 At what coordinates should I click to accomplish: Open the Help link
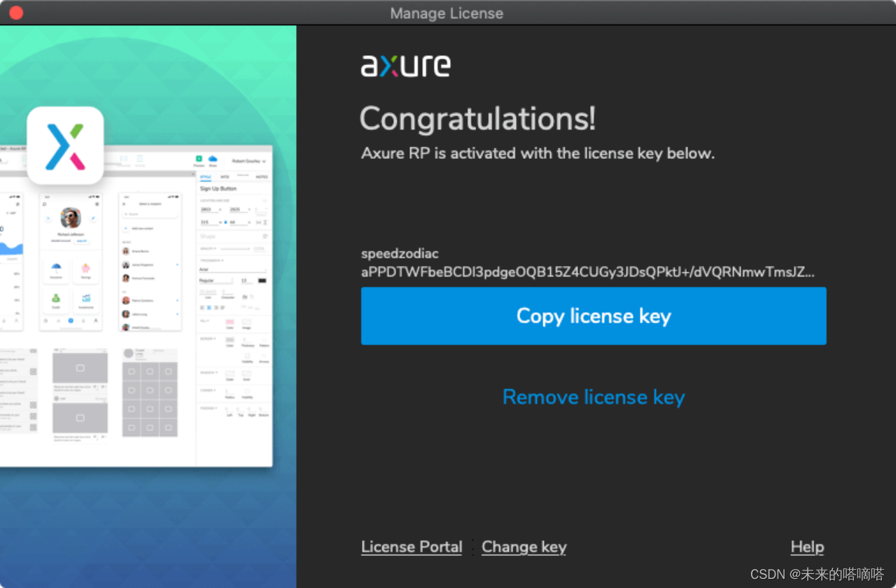(x=807, y=547)
